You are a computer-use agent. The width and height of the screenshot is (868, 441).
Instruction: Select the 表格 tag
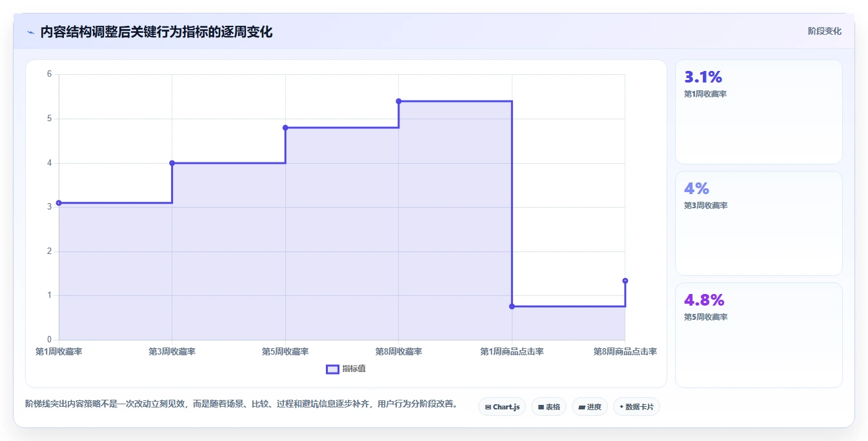pos(549,407)
